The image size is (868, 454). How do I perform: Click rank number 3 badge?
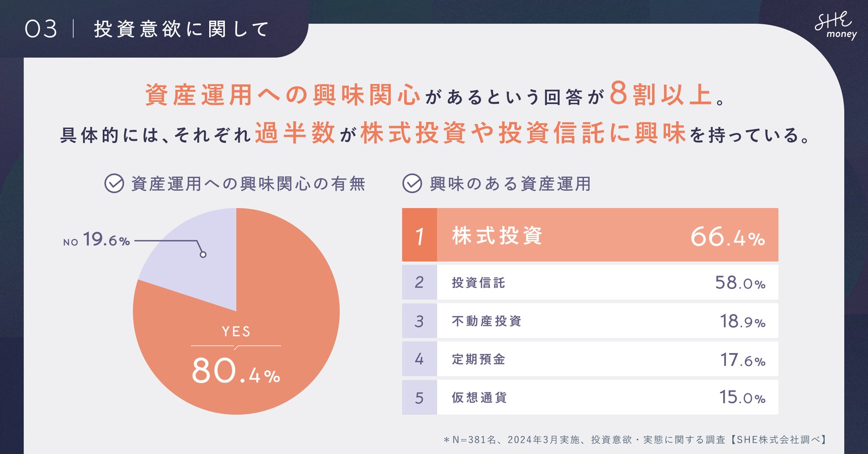(419, 321)
